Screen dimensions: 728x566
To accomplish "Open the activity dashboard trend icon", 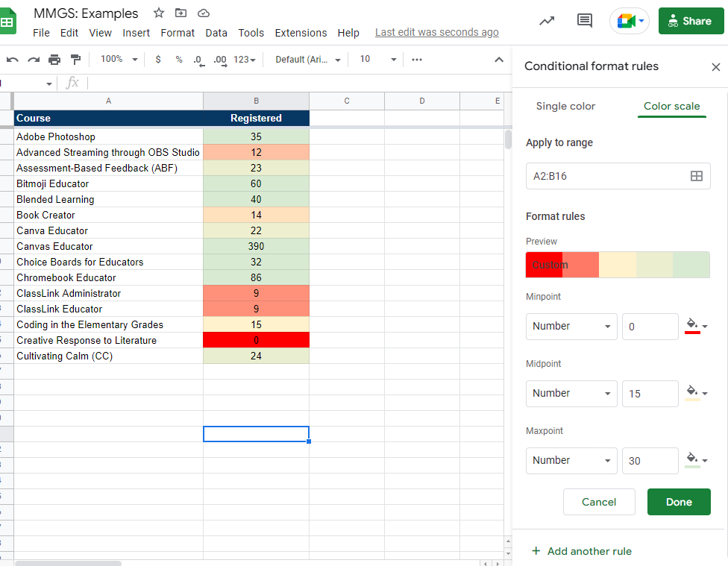I will coord(547,21).
